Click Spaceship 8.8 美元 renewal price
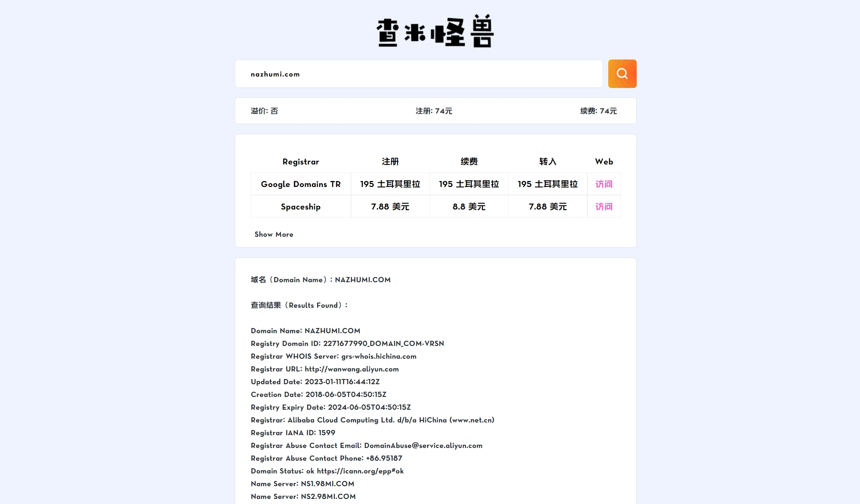Image resolution: width=860 pixels, height=504 pixels. point(469,207)
